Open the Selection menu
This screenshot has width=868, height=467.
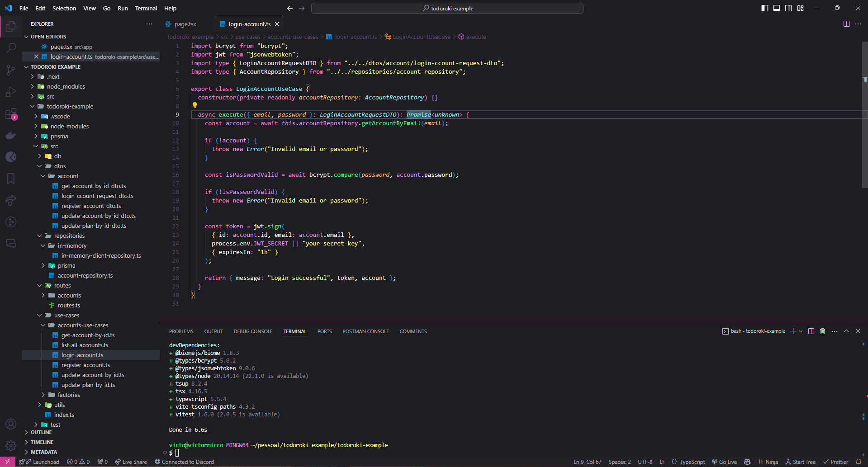tap(64, 8)
